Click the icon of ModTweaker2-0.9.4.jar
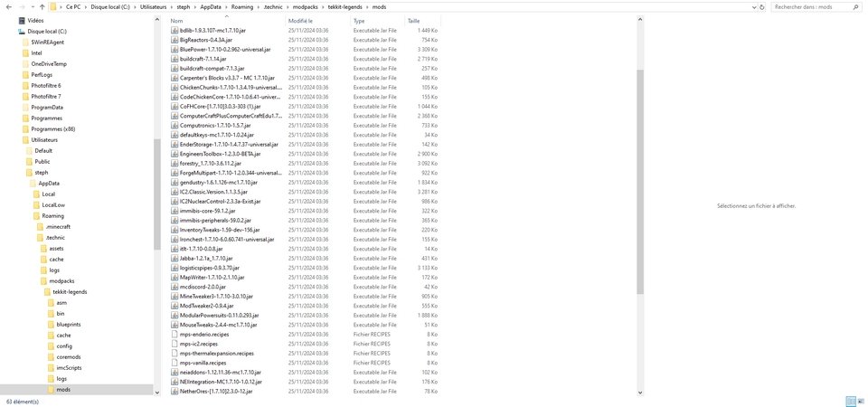Image resolution: width=868 pixels, height=407 pixels. tap(175, 306)
